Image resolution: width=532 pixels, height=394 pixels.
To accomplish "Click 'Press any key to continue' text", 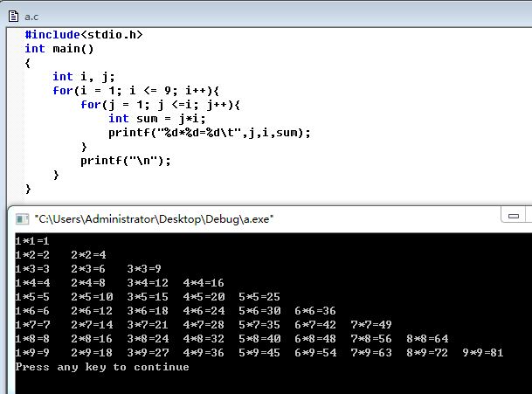I will [x=102, y=367].
